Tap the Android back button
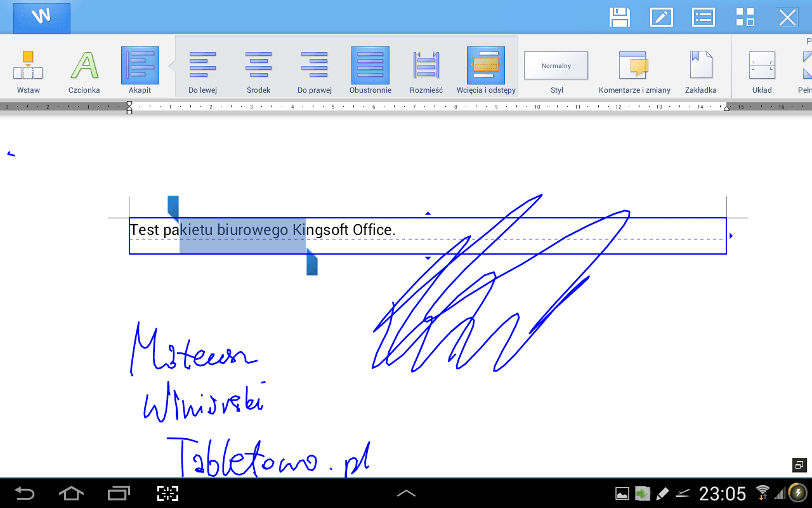The width and height of the screenshot is (812, 508). 25,493
